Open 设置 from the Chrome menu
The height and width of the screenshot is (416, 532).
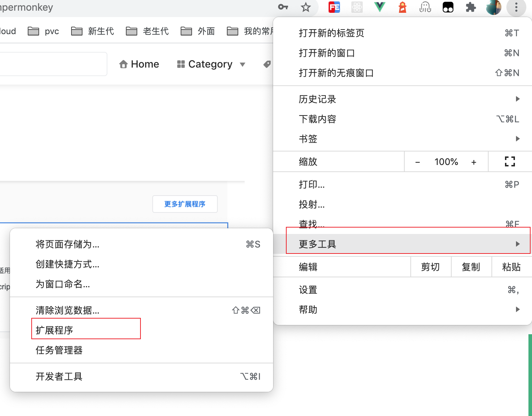[x=403, y=290]
